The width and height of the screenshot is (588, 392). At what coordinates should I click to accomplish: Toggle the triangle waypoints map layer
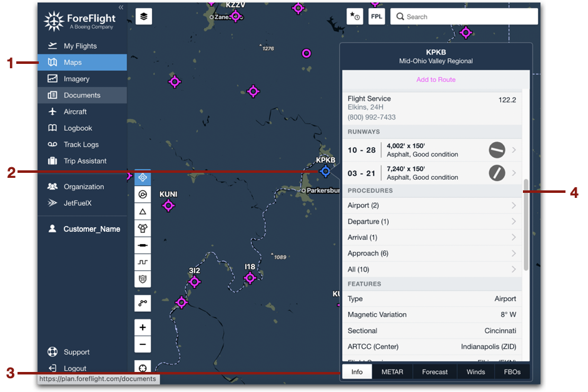click(x=143, y=212)
